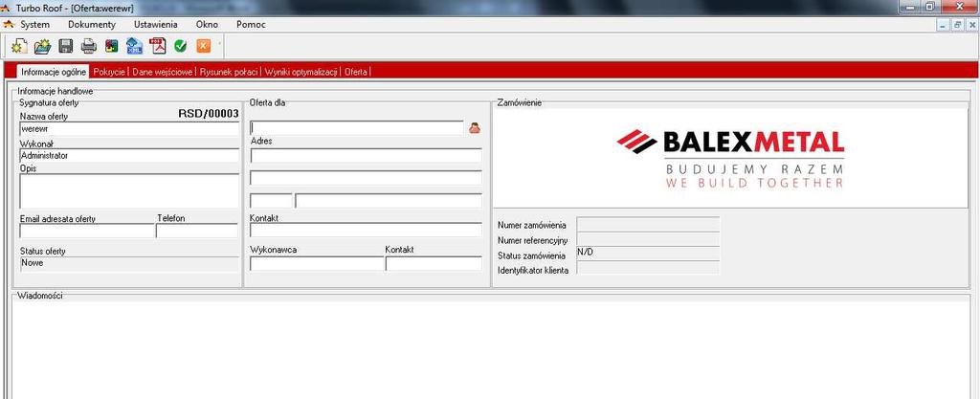
Task: Switch to the Rysunek połaci tab
Action: pyautogui.click(x=228, y=72)
